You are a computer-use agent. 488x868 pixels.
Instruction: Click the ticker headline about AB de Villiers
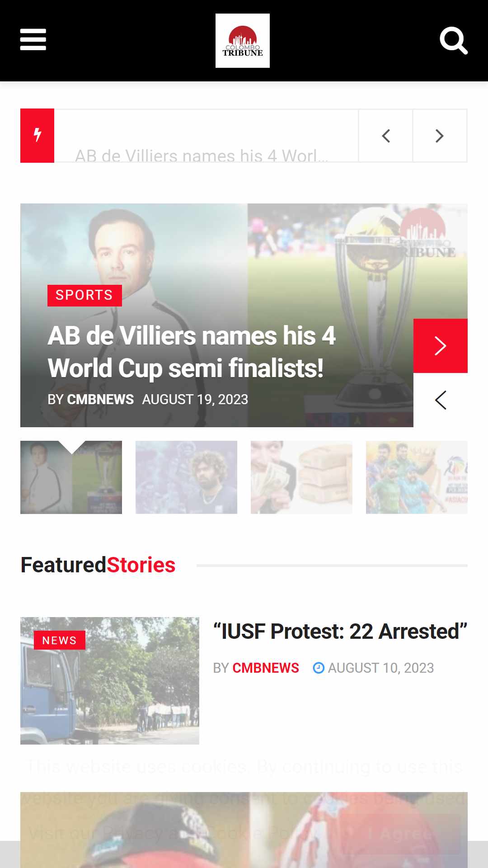coord(202,156)
